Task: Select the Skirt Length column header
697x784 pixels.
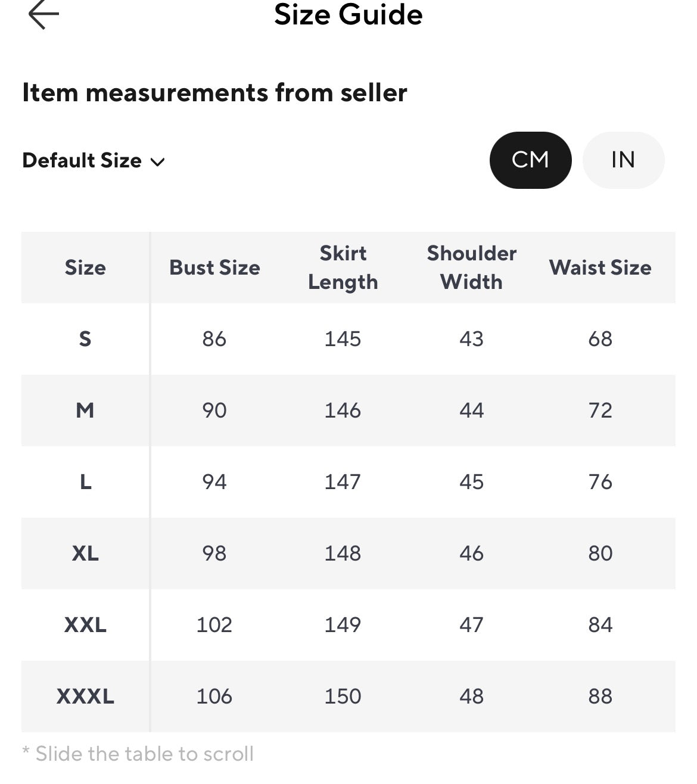Action: (x=343, y=267)
